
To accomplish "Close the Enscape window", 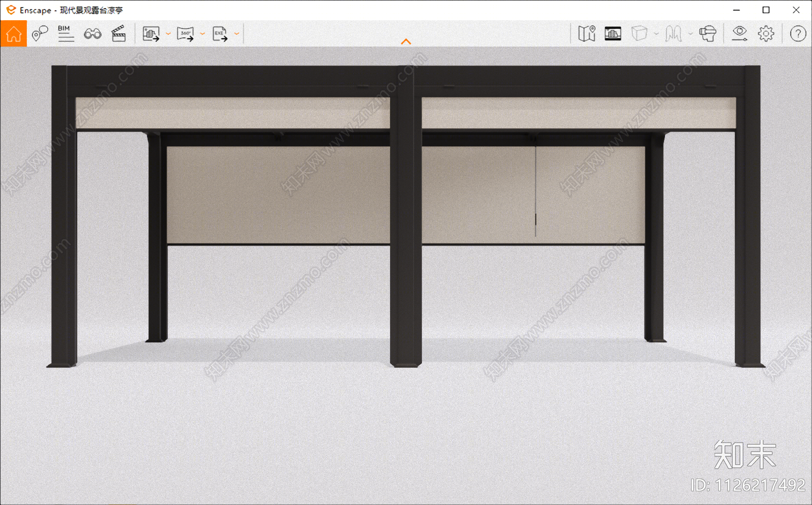I will (x=796, y=10).
